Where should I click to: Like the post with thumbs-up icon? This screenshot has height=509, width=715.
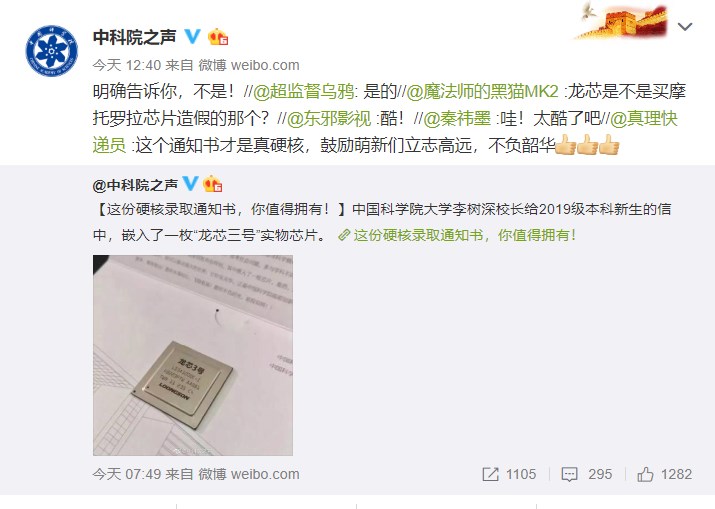[645, 474]
